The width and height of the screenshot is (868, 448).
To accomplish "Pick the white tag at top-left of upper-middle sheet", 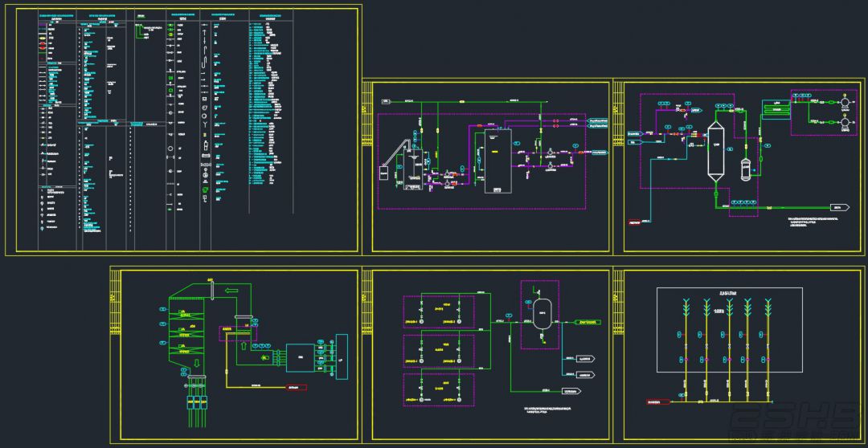I will click(387, 102).
